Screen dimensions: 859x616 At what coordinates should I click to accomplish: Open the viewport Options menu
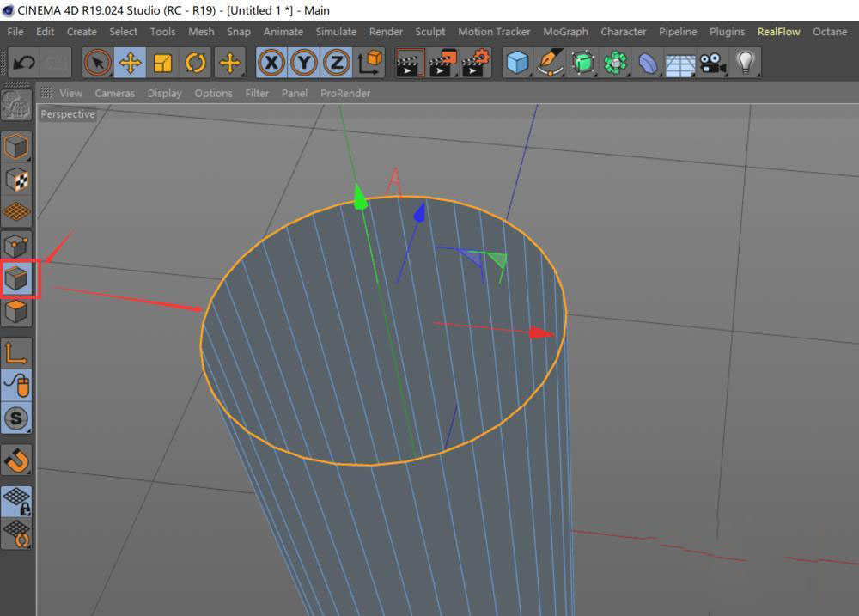tap(213, 93)
